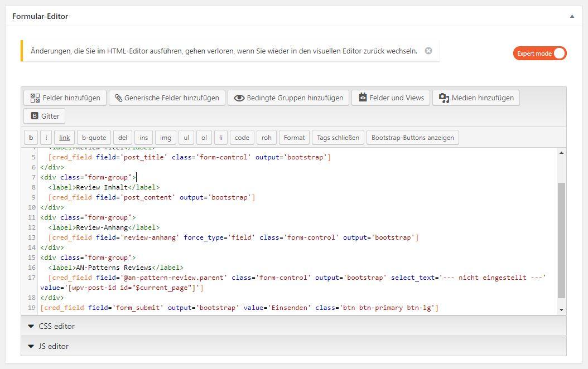Insert unordered list with ul button
This screenshot has height=369, width=588.
pyautogui.click(x=186, y=138)
